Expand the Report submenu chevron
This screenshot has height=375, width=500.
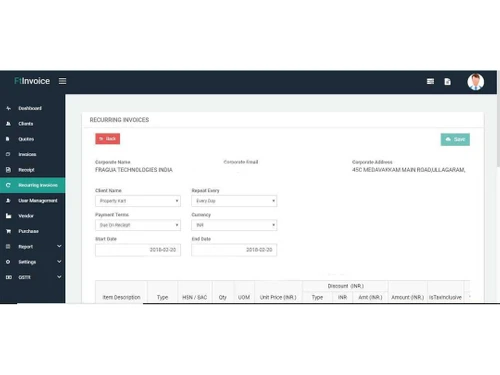coord(59,246)
